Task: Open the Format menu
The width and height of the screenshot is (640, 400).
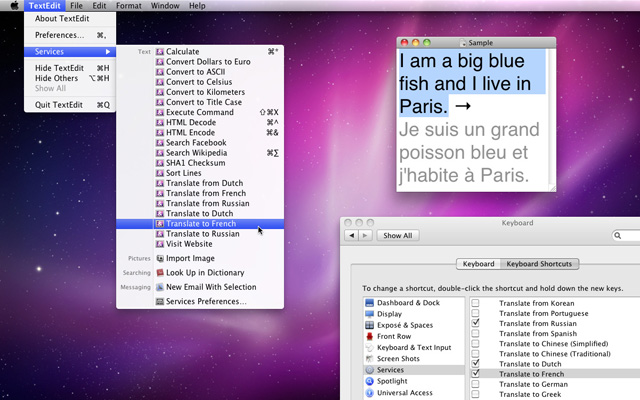Action: coord(128,6)
